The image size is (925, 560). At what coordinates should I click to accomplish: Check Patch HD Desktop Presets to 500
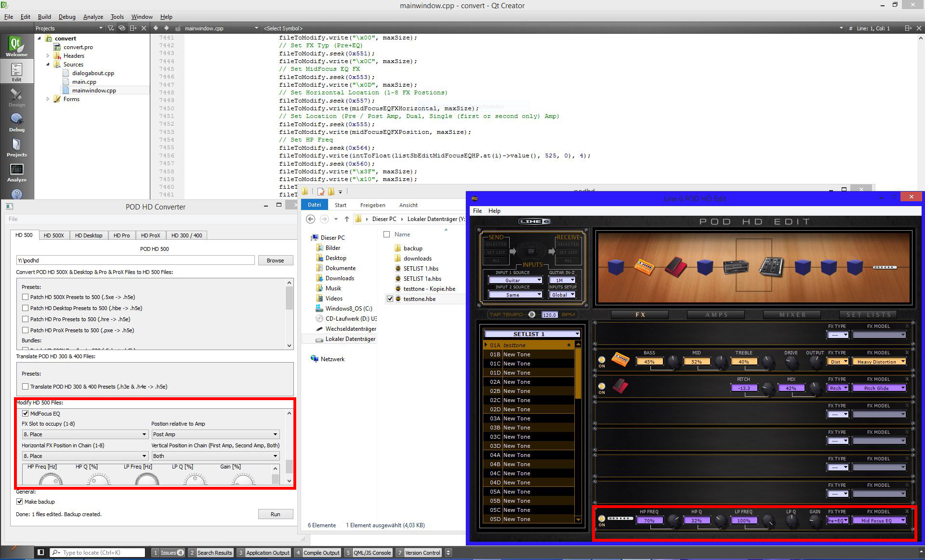(25, 308)
